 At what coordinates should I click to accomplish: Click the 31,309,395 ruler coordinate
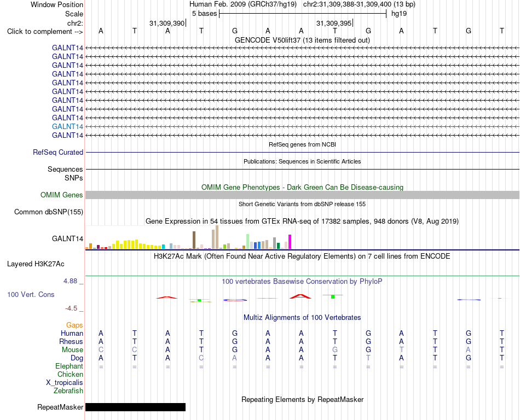point(334,23)
